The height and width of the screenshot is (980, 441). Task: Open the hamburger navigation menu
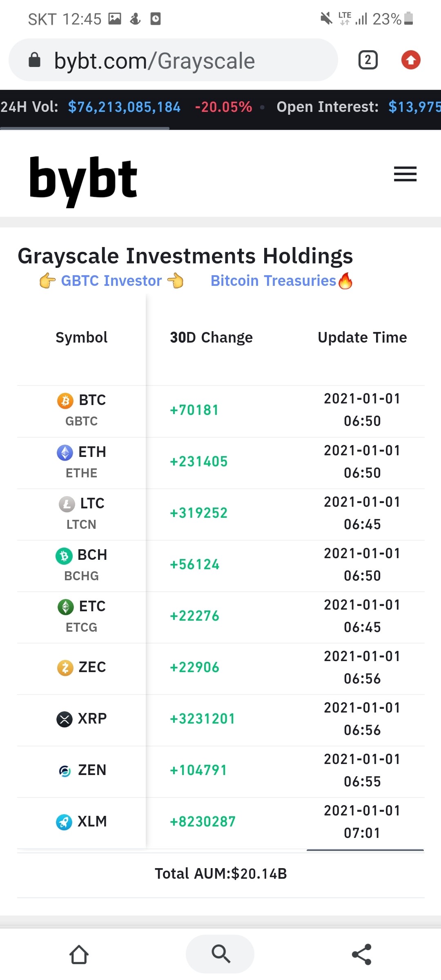[x=405, y=174]
